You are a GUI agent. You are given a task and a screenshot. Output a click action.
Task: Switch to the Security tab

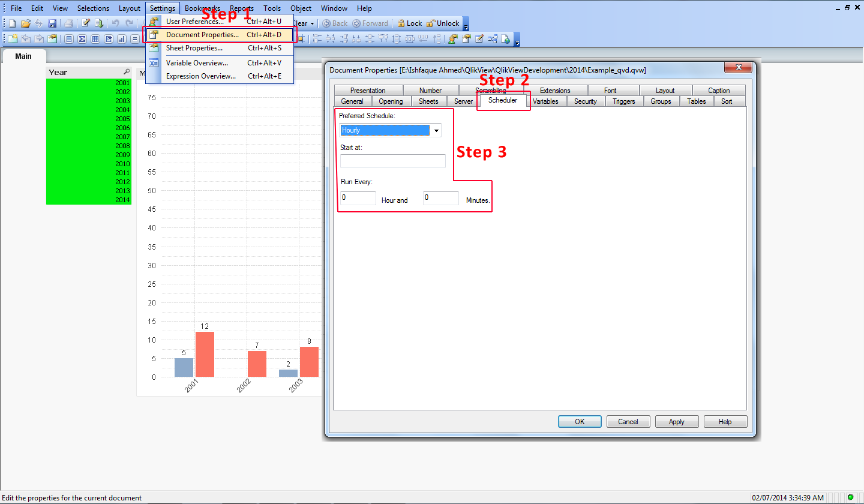pyautogui.click(x=585, y=101)
